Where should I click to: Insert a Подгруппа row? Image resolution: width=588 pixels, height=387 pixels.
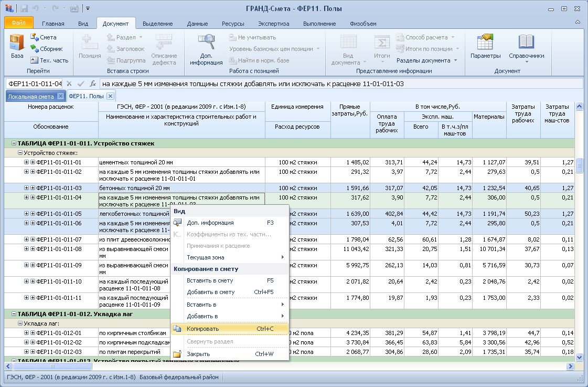(x=126, y=60)
